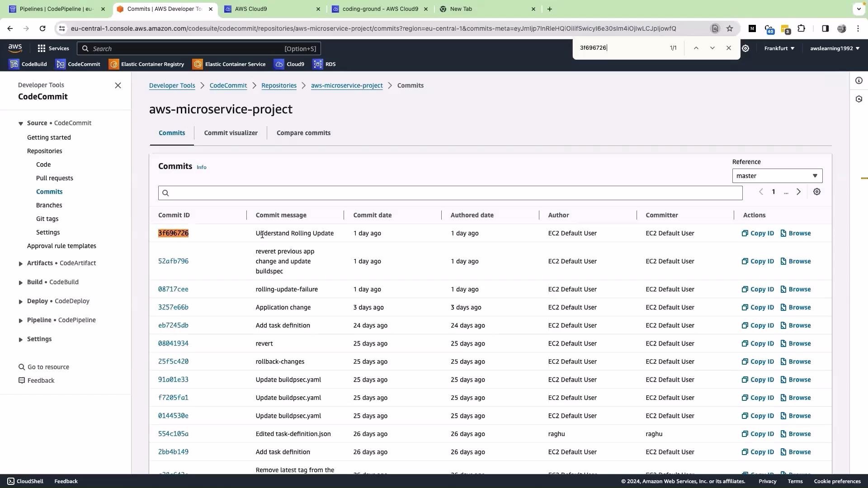Go to previous page of commits
The image size is (868, 488).
click(x=761, y=192)
